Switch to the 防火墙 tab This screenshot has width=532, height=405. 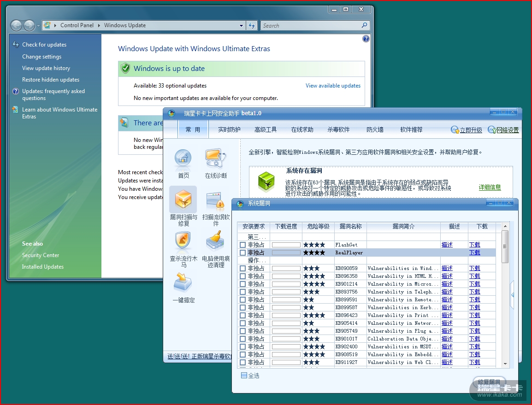(375, 129)
